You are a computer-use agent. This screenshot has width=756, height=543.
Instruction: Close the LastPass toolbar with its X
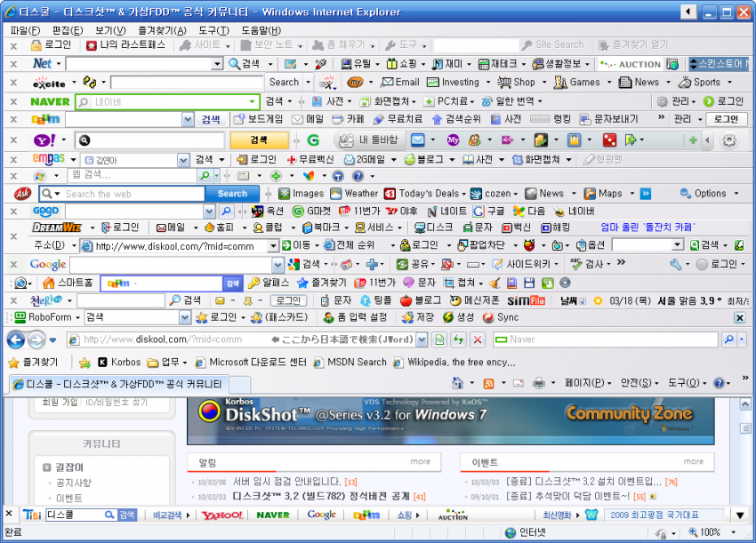[x=13, y=46]
